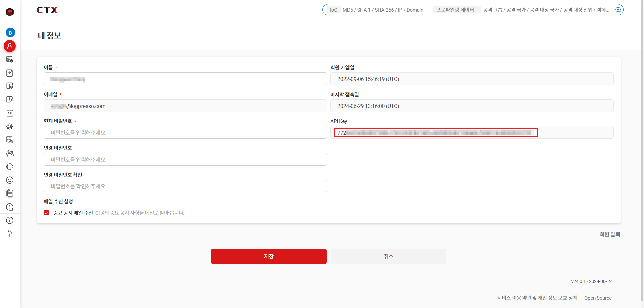Open the clipboard notes sidebar icon

[10, 193]
